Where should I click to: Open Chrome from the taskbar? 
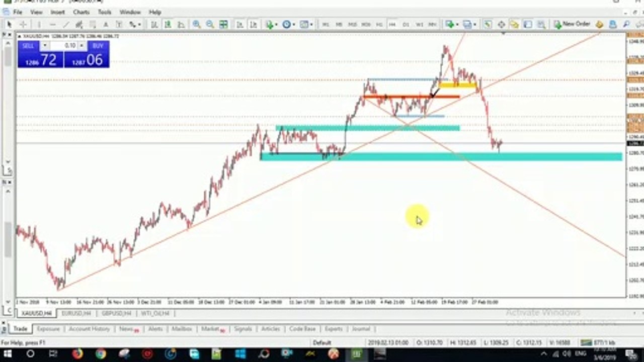pyautogui.click(x=101, y=354)
